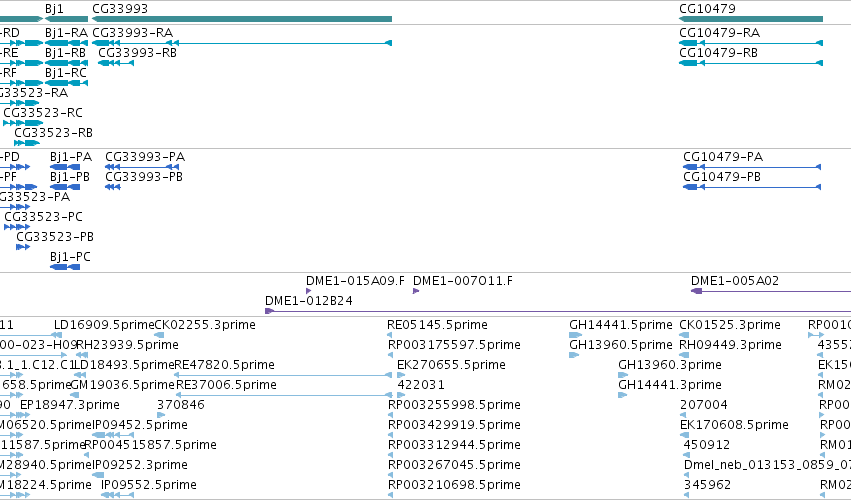Select the DME1-012B24 clone feature

pos(558,311)
